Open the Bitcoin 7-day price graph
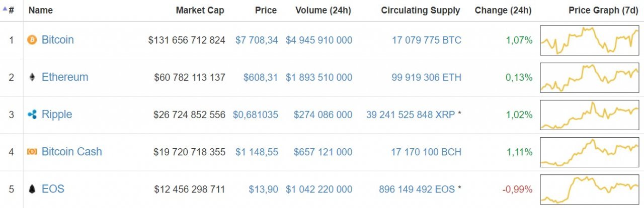This screenshot has width=644, height=208. point(590,40)
